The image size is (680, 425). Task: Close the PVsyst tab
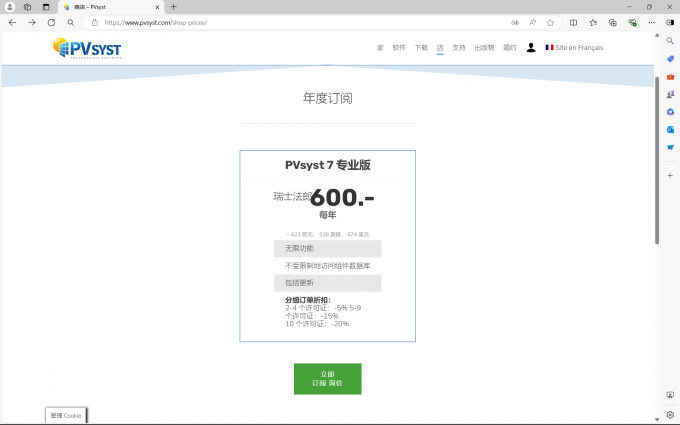(x=157, y=7)
